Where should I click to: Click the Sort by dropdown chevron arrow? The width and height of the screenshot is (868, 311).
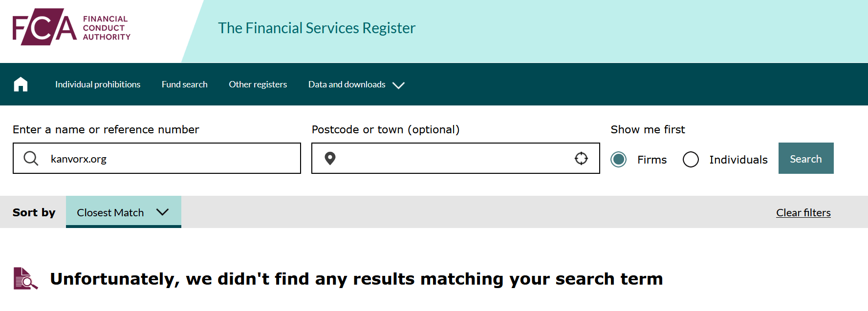162,212
